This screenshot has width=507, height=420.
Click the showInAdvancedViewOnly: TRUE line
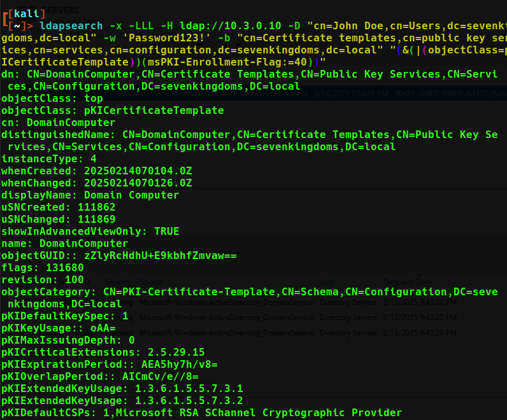90,231
